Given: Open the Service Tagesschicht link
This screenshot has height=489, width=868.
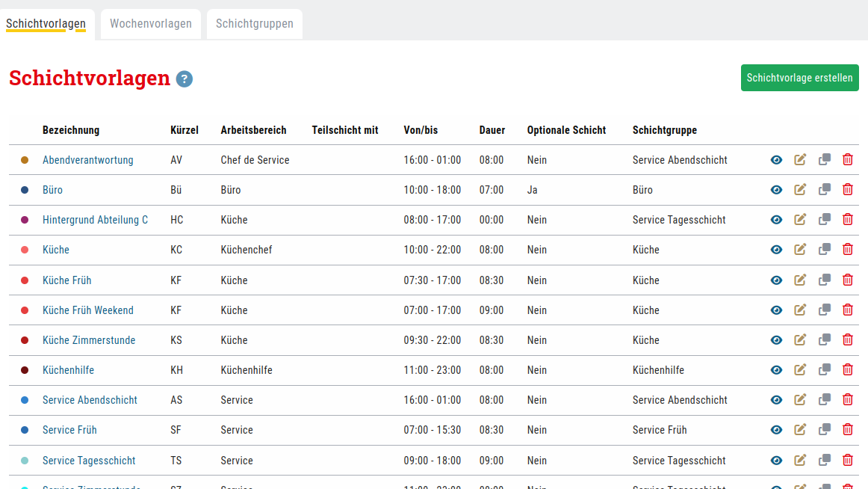Looking at the screenshot, I should (89, 461).
